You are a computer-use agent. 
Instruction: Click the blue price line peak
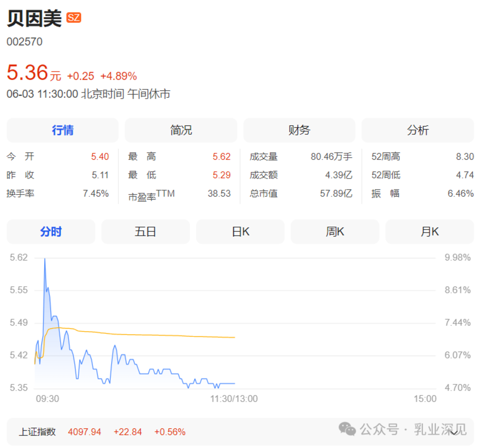45,260
